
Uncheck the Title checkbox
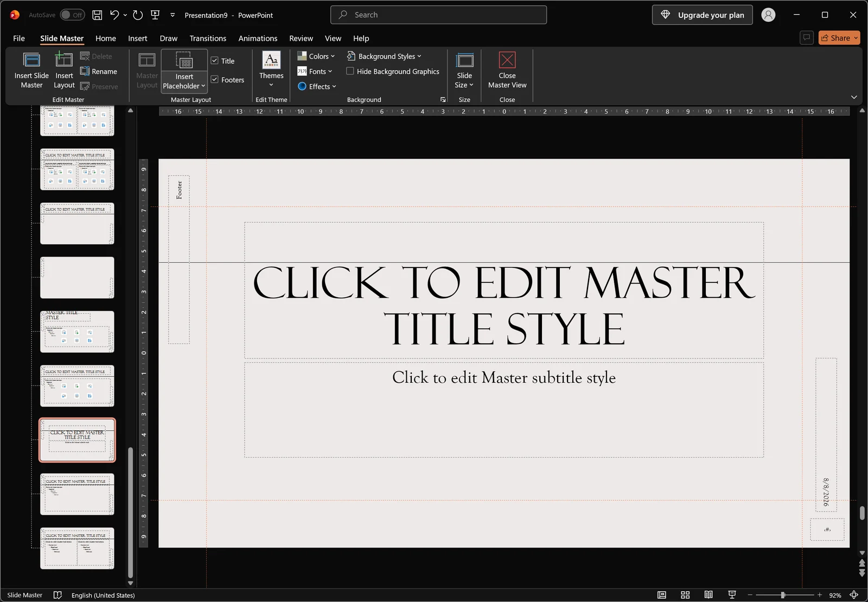214,61
